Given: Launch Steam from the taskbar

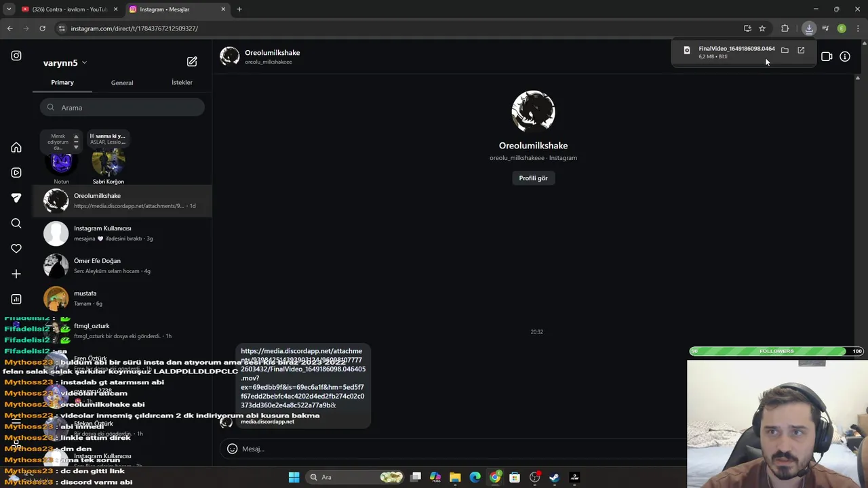Looking at the screenshot, I should point(554,477).
